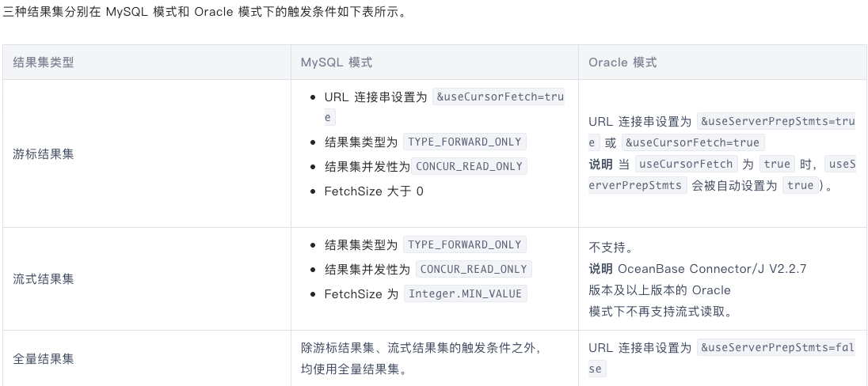Click the TYPE_FORWARD_ONLY code in 流式结果集 row
The width and height of the screenshot is (868, 386).
(464, 245)
